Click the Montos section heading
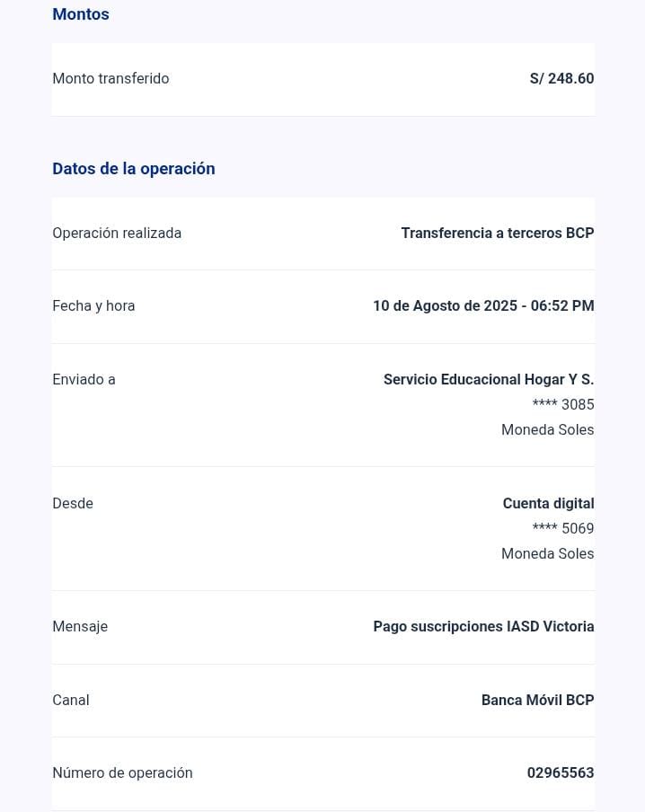 tap(81, 14)
